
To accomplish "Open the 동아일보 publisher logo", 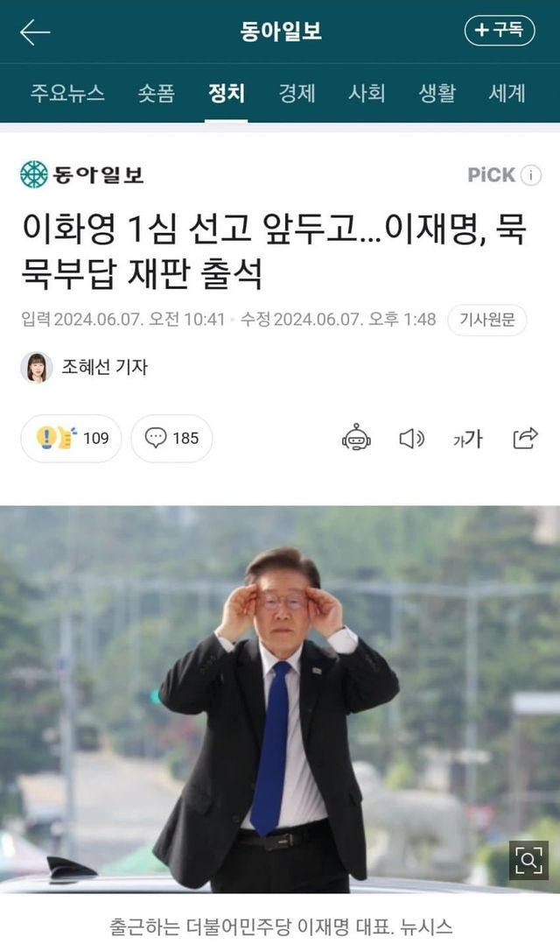I will coord(82,174).
